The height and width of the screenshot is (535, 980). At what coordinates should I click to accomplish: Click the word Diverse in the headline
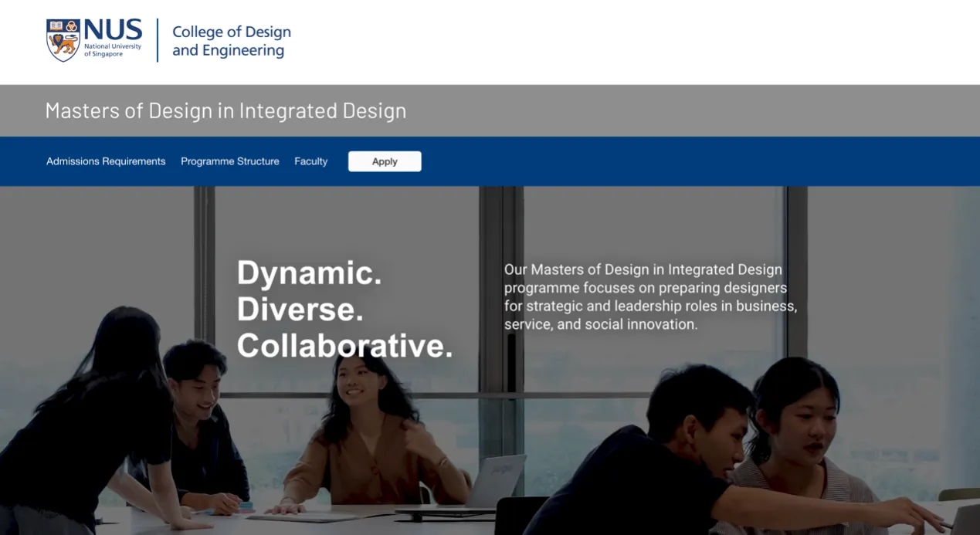coord(300,309)
